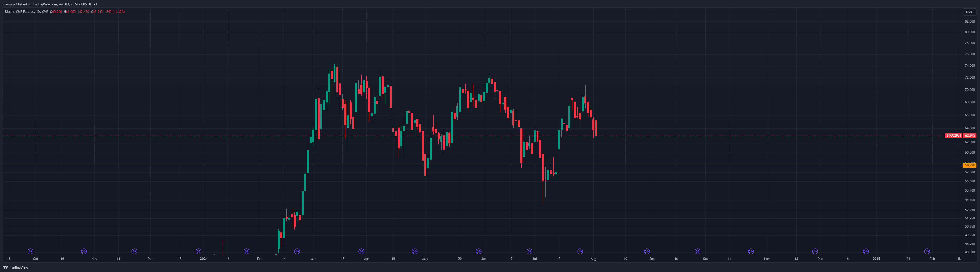This screenshot has height=272, width=980.
Task: Click the 'Bitcoin CME Futures, 1D, CME' title
Action: coord(26,12)
